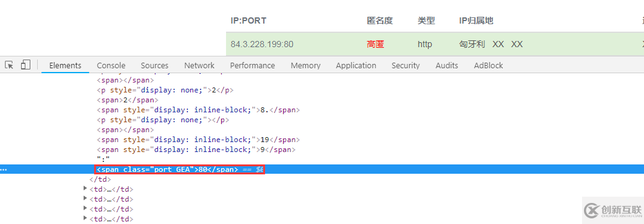Expand the third collapsed td node
This screenshot has height=224, width=644.
[85, 208]
